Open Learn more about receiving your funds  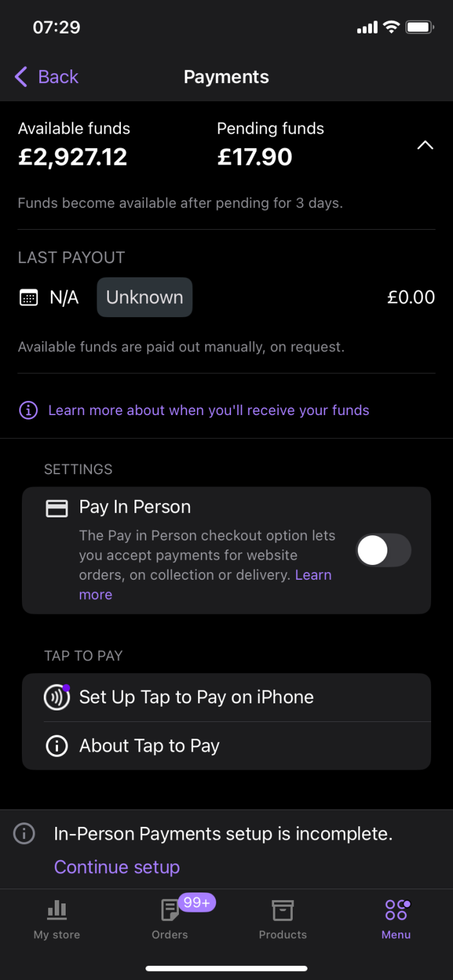click(x=208, y=410)
